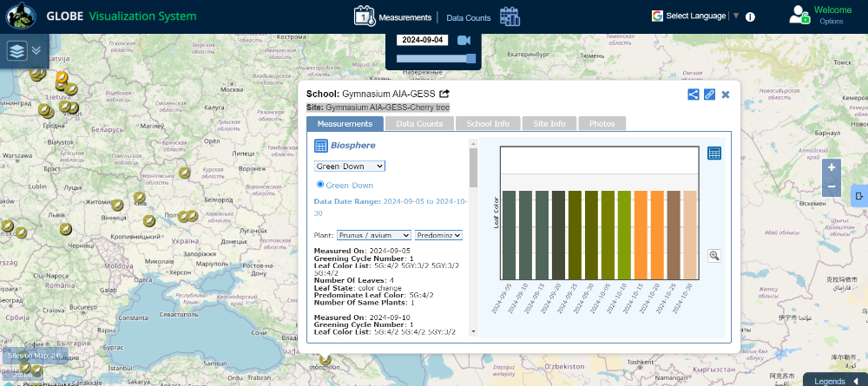This screenshot has height=386, width=868.
Task: Zoom in the map with plus button
Action: 832,167
